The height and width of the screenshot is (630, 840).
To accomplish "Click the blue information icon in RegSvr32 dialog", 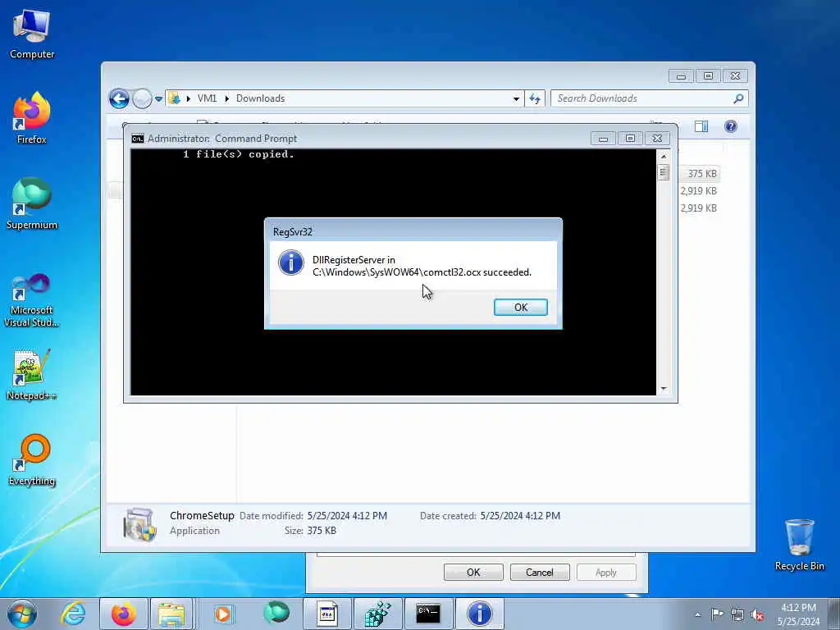I will (x=291, y=263).
